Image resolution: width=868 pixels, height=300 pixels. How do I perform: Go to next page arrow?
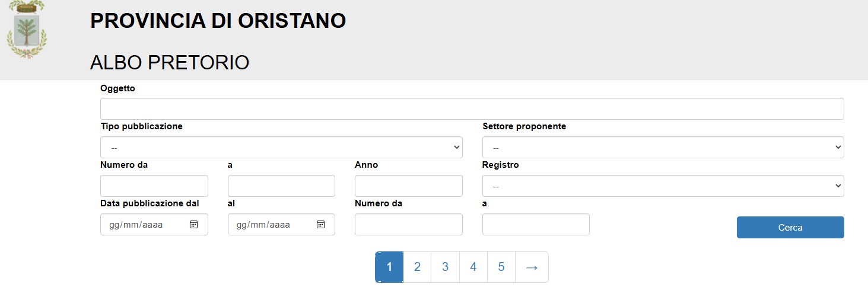[x=532, y=267]
